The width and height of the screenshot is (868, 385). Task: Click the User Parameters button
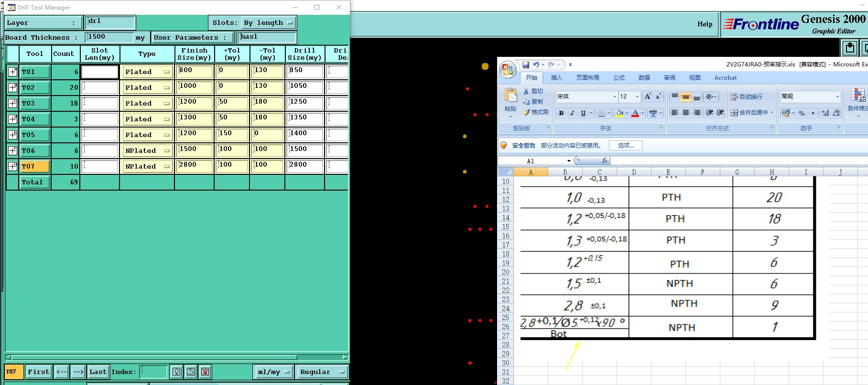click(x=193, y=37)
